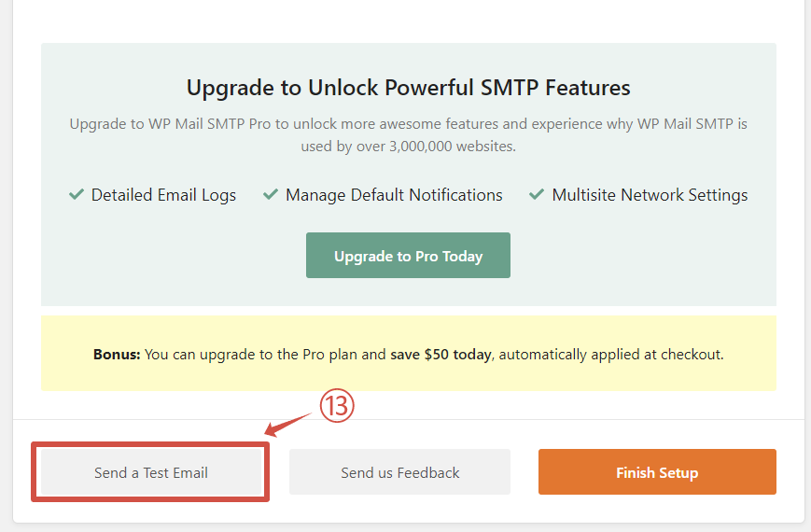
Task: Click the checkmark beside Manage Default Notifications
Action: pos(271,195)
